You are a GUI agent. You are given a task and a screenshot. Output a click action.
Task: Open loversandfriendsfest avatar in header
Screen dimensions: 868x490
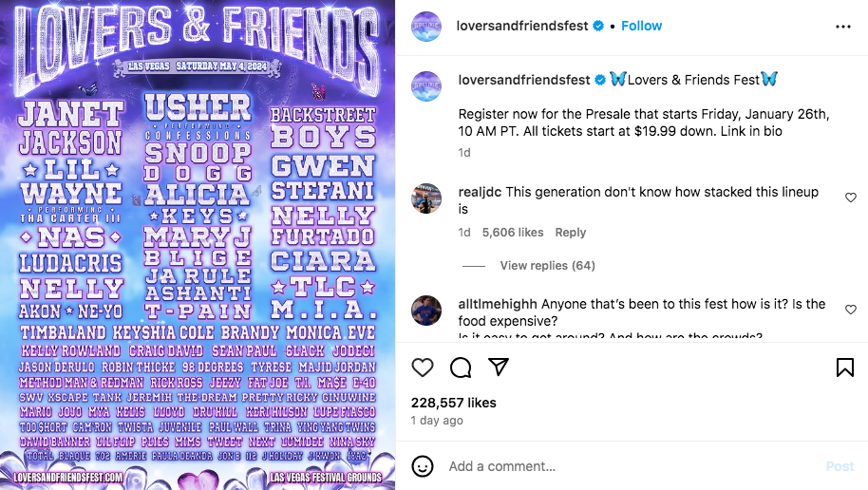coord(426,27)
